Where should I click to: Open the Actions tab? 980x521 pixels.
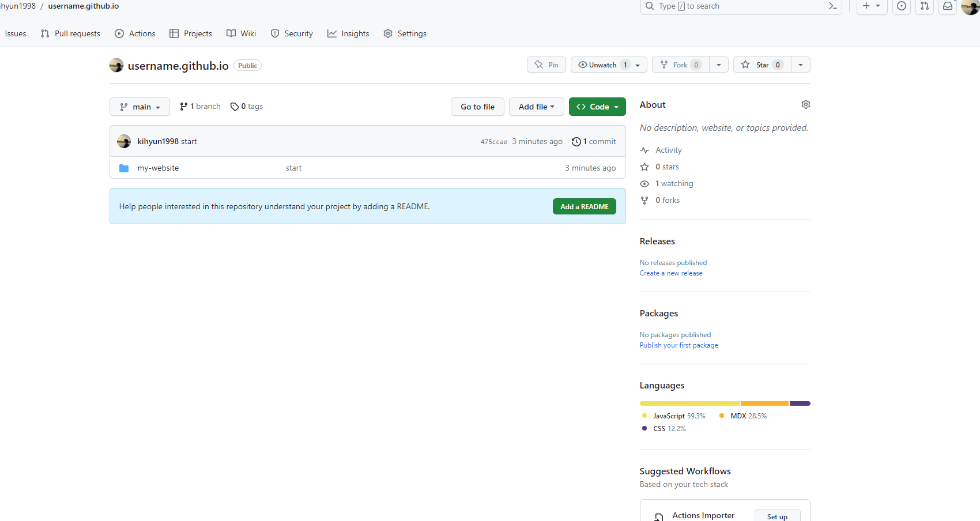135,33
